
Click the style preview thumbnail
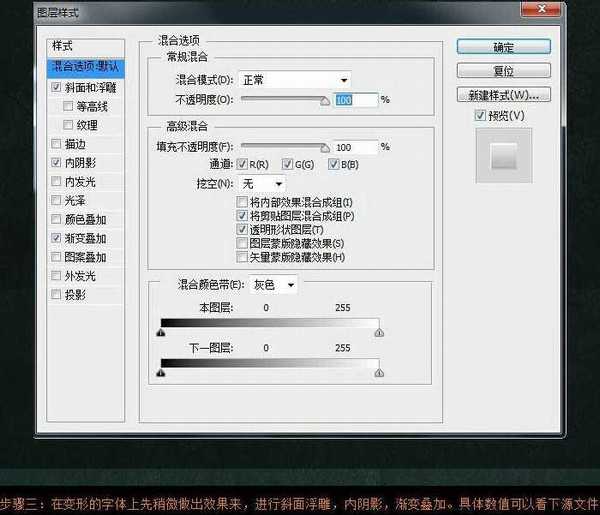[504, 156]
